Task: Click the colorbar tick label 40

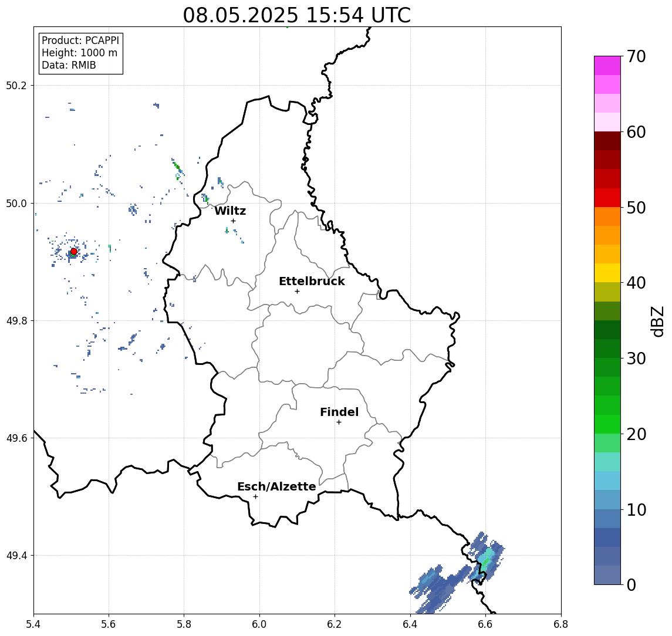Action: pos(636,283)
